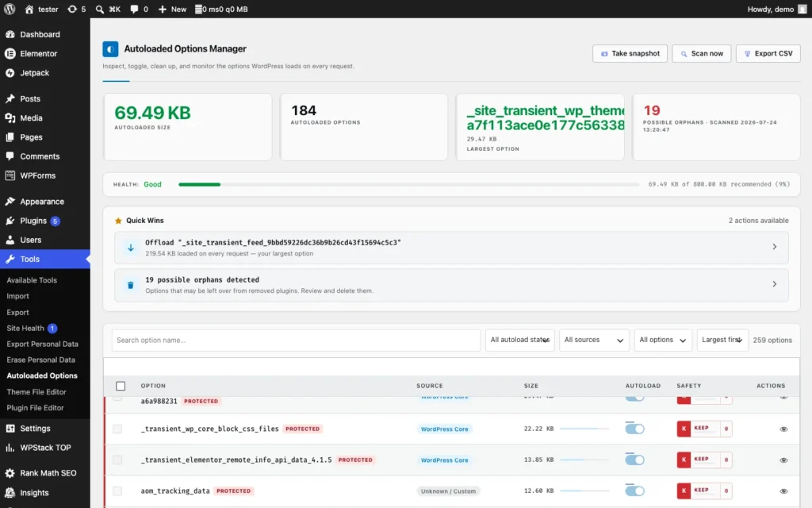Click the Plugins plug icon in the sidebar

pos(10,221)
